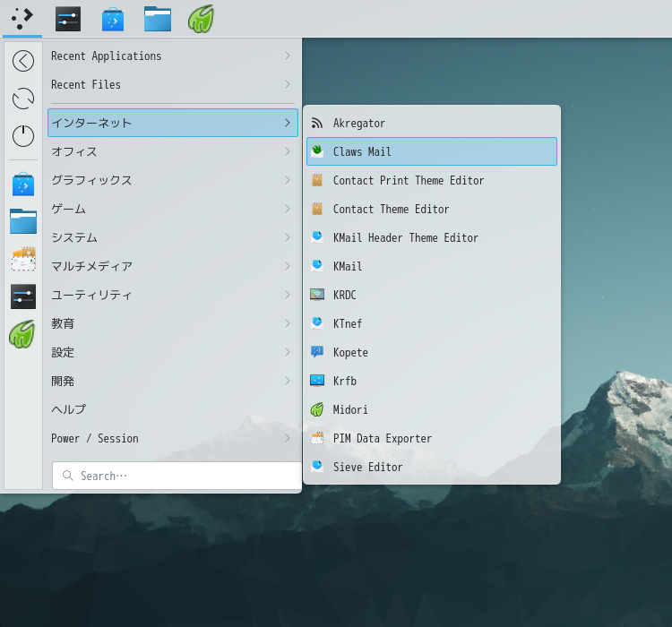Open the 開発 menu category
This screenshot has width=672, height=627.
[173, 381]
